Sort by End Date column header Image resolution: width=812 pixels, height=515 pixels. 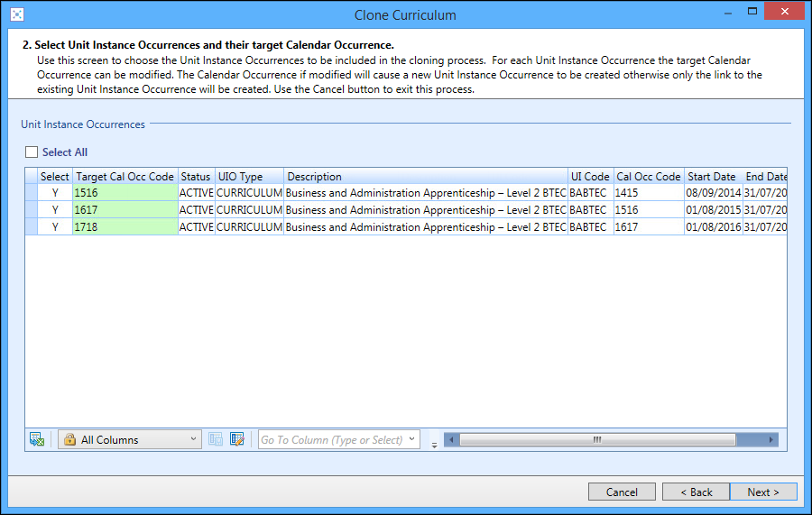point(765,177)
